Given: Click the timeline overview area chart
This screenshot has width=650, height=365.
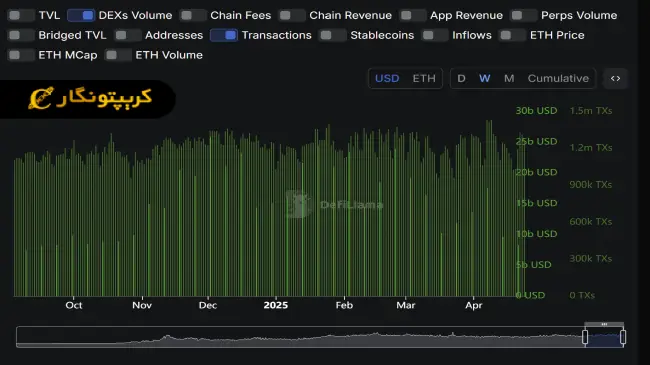Looking at the screenshot, I should (299, 337).
